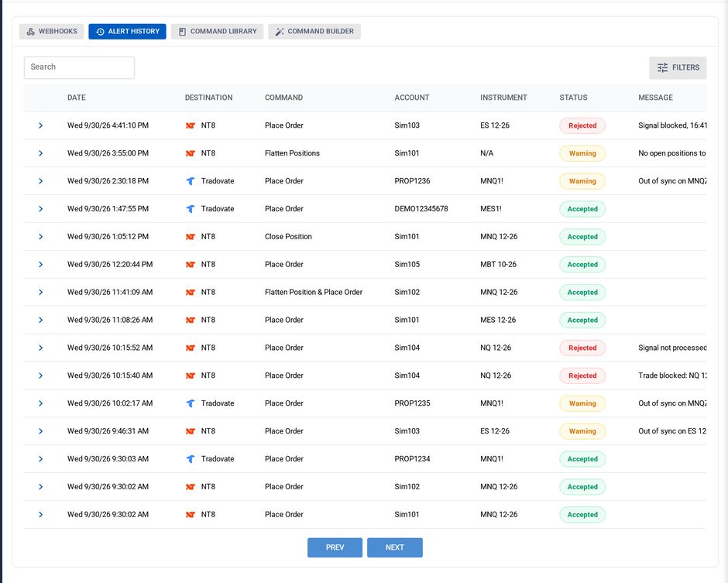Open the Webhooks tab
Screen dimensions: 728x583
52,32
